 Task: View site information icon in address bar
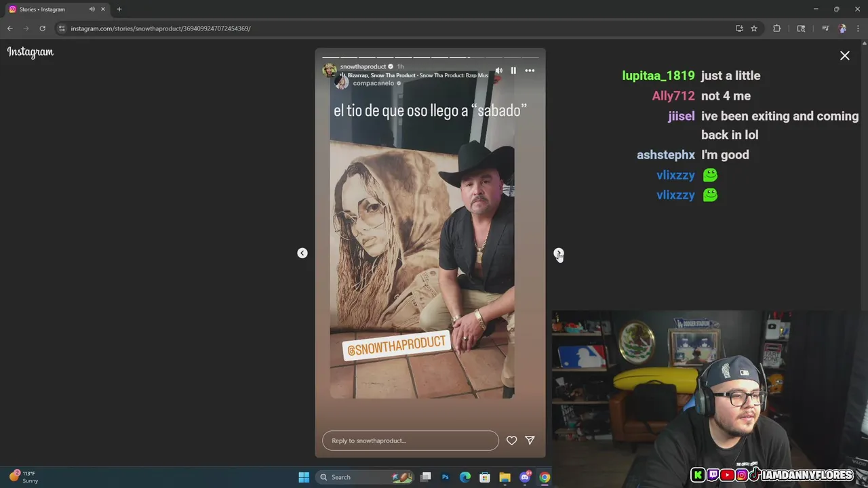(x=62, y=28)
